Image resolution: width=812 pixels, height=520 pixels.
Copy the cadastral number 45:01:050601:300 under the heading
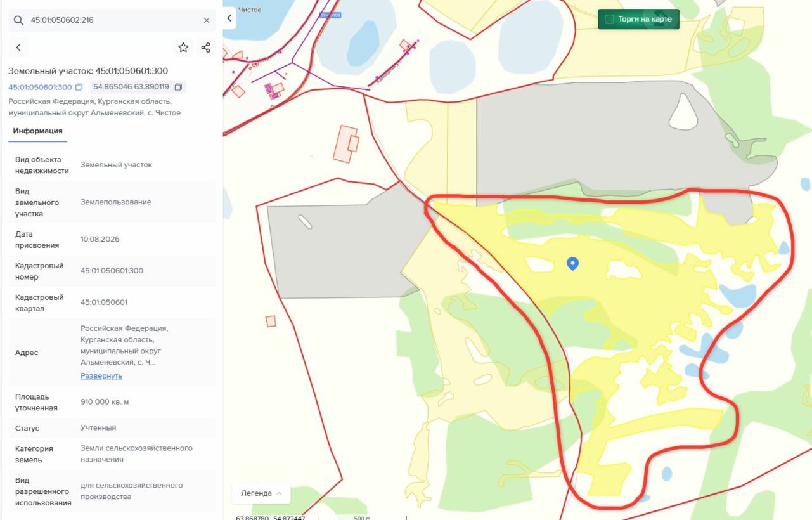[x=79, y=87]
